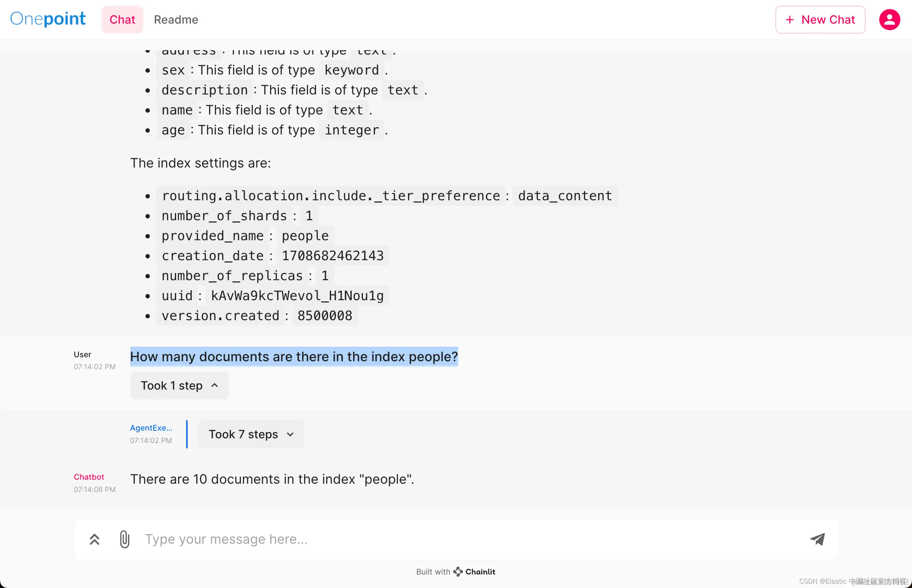
Task: Click the 'name' field code label
Action: (x=177, y=110)
